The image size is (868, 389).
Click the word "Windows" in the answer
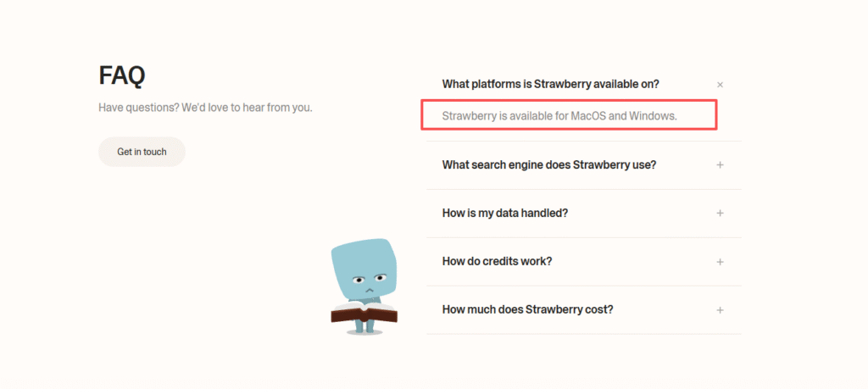pyautogui.click(x=653, y=115)
